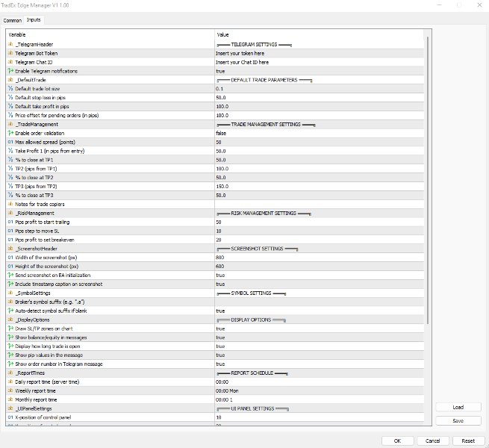Click the icon beside TP3 (pips from TP2)

click(10, 186)
